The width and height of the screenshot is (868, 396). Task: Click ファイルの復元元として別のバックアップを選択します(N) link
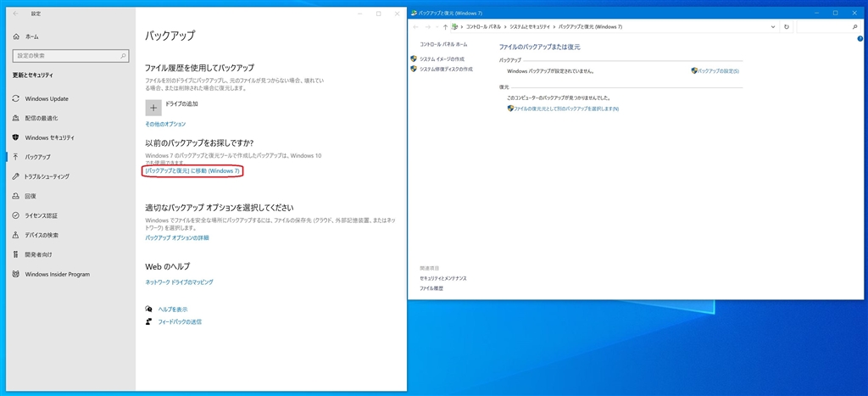[566, 109]
